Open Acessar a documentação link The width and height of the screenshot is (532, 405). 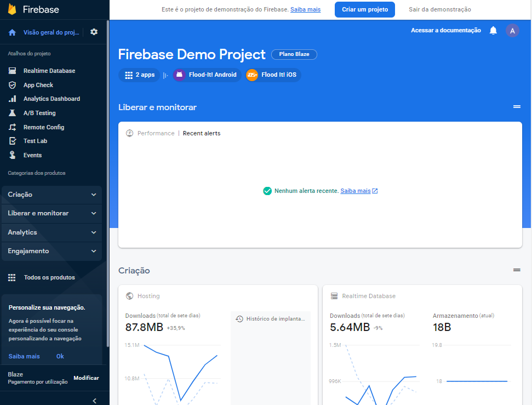coord(446,30)
